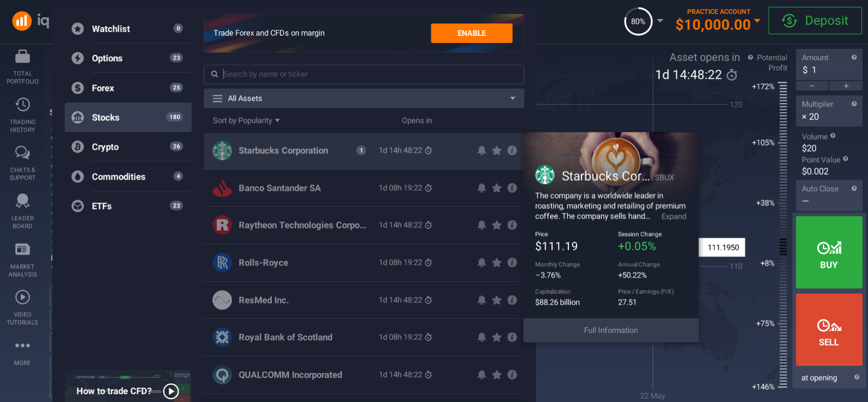Toggle the alert bell for Raytheon Technologies
The image size is (868, 402).
481,225
